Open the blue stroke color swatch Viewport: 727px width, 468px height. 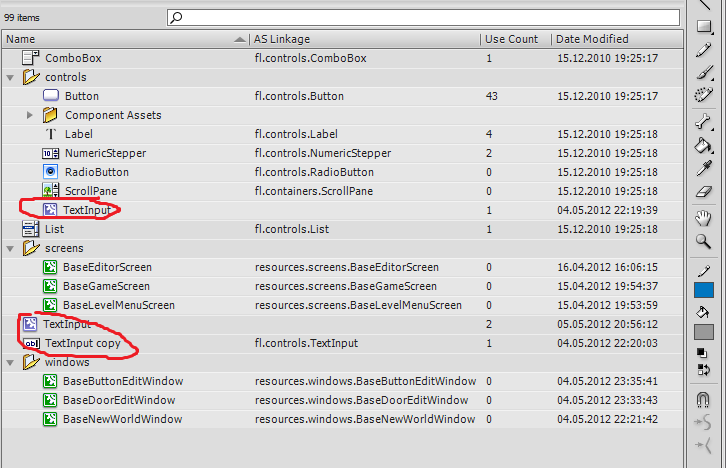click(x=704, y=291)
